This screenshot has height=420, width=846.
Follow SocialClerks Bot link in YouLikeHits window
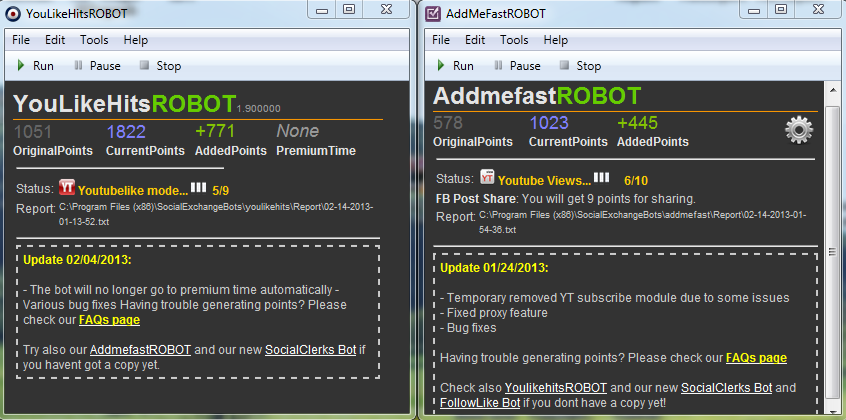point(310,350)
